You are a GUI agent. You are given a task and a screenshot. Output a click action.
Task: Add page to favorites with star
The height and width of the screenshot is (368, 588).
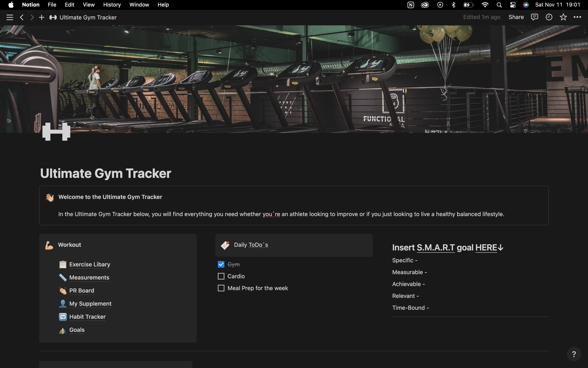[x=563, y=17]
